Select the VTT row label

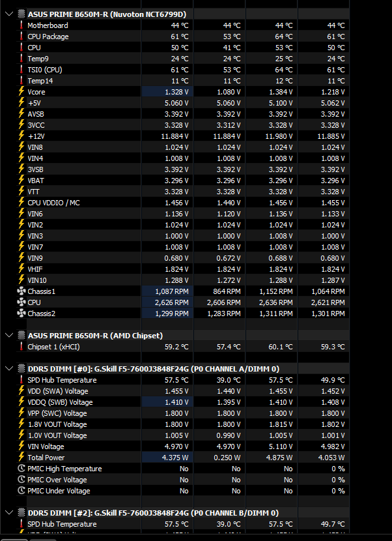[33, 192]
